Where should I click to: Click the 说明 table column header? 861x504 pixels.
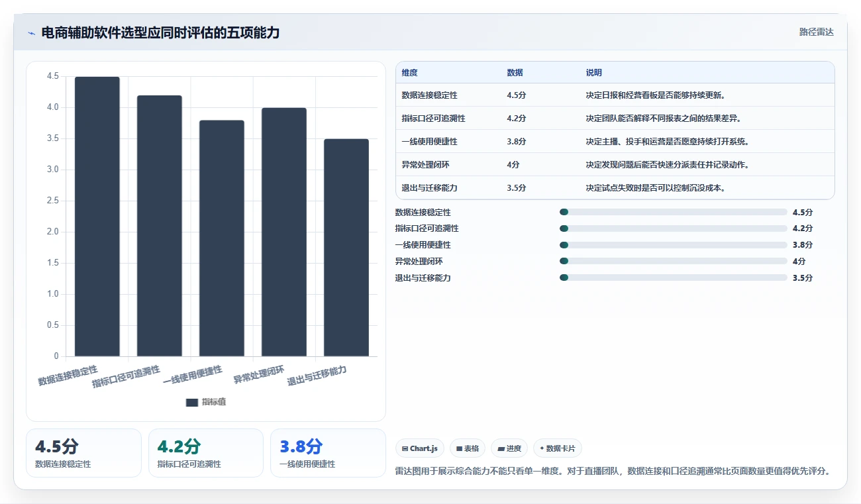[594, 73]
